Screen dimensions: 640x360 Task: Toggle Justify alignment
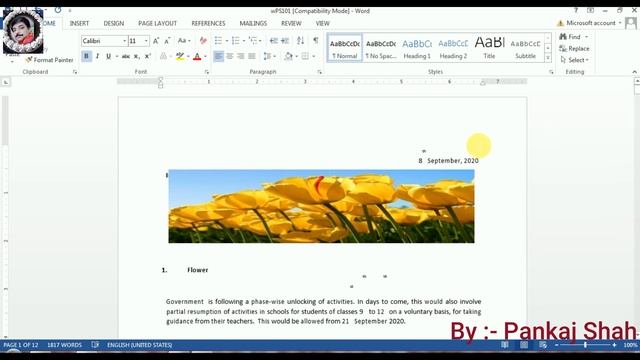point(251,56)
